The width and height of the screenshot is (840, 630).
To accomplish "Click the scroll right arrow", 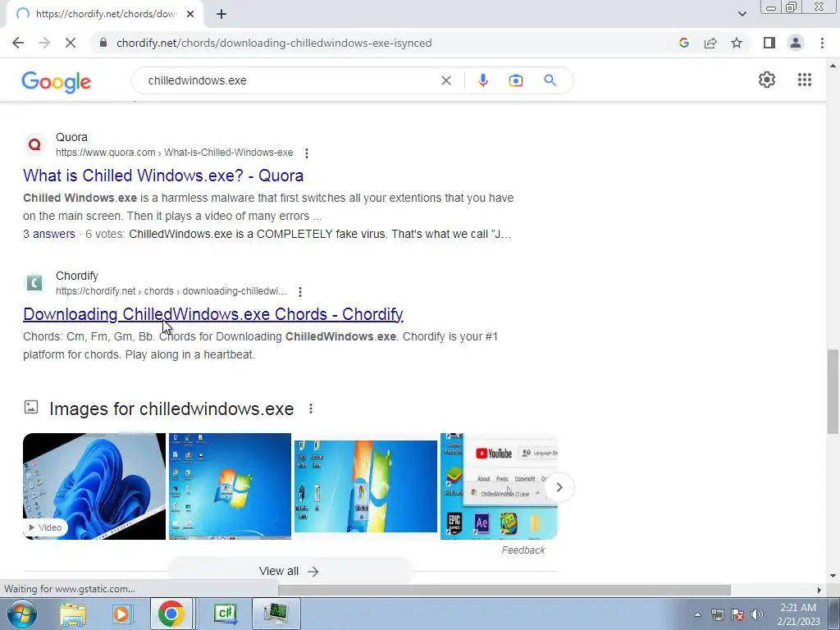I will point(819,590).
